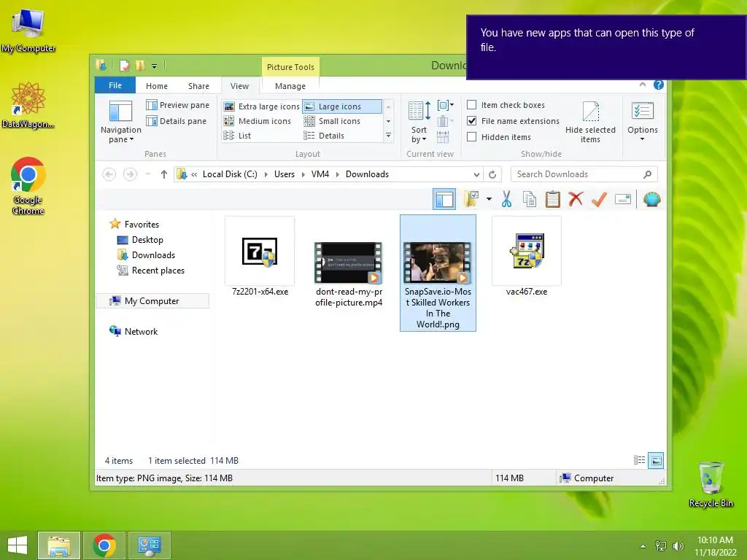Click the Size all columns to fit icon
747x560 pixels.
[x=443, y=137]
